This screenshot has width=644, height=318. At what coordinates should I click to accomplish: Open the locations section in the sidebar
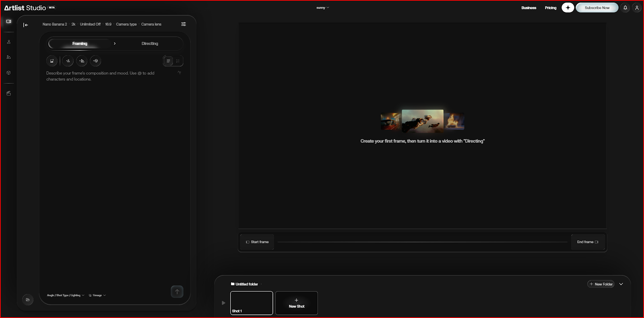click(x=8, y=57)
